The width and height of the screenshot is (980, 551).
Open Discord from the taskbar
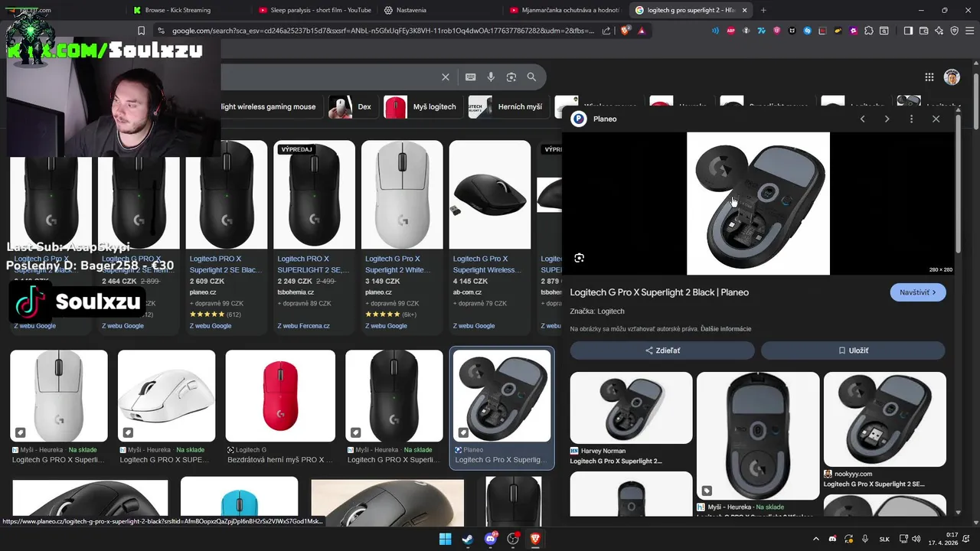pos(491,539)
